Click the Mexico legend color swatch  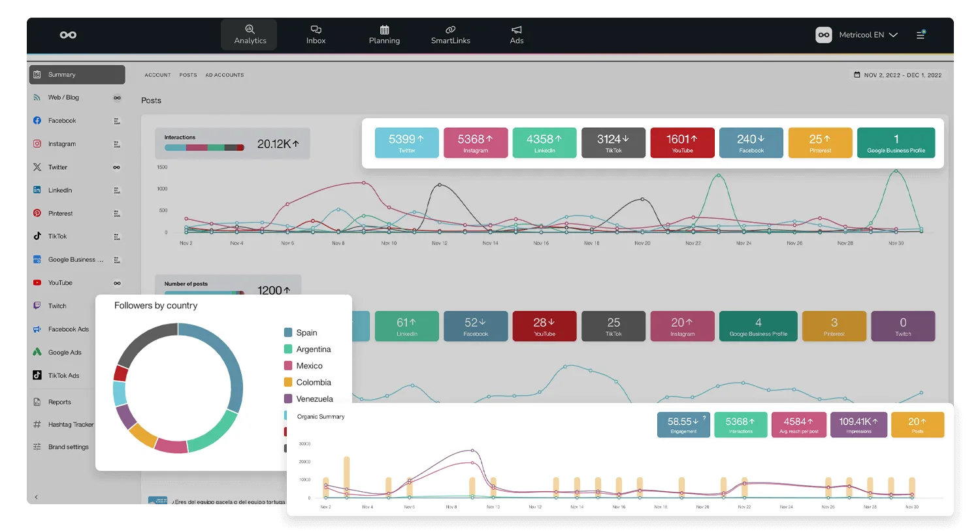288,366
